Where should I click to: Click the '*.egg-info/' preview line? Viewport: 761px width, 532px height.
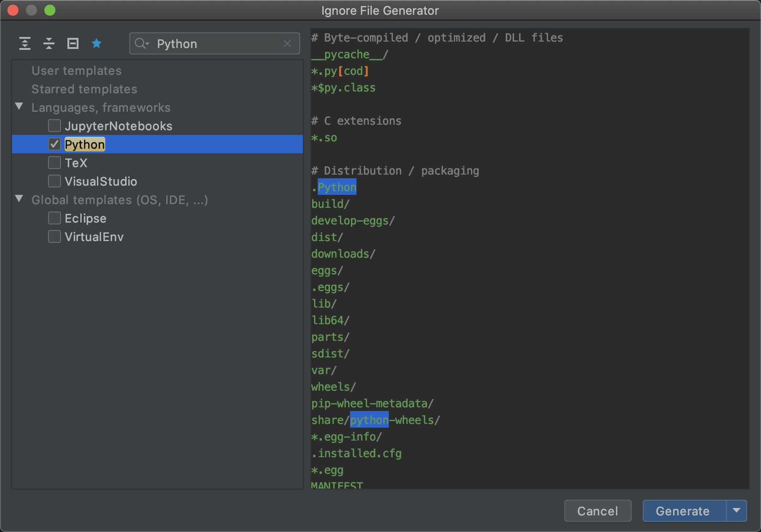(x=346, y=437)
